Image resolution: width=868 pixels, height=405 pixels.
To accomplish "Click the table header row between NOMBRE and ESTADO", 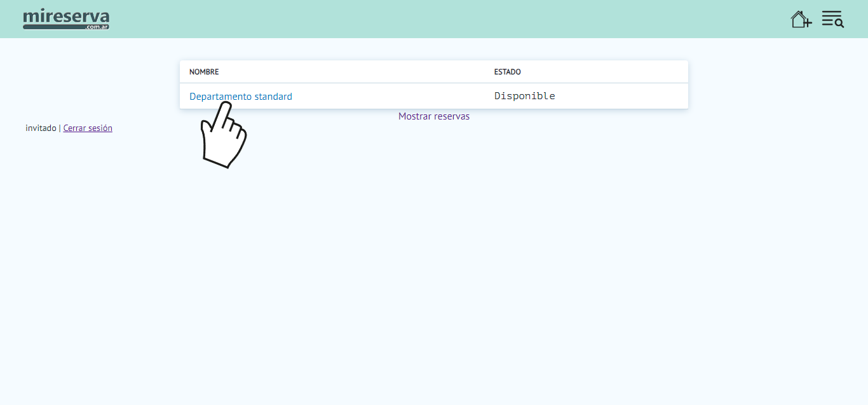I will pos(356,72).
